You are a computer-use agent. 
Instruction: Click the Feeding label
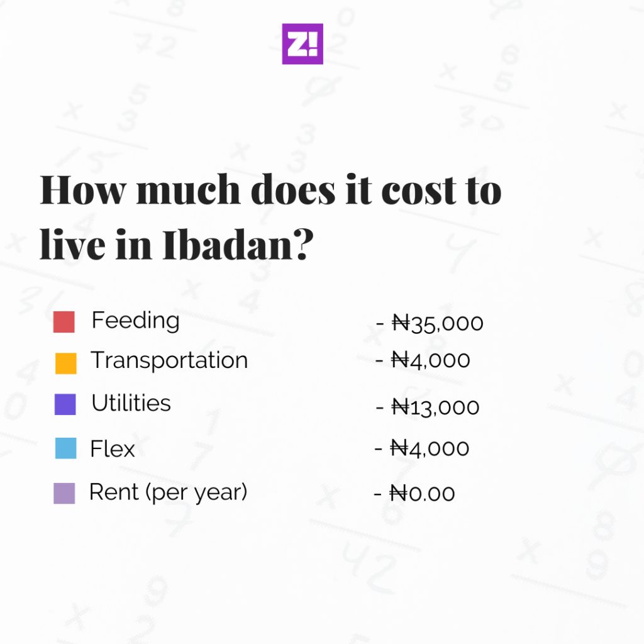point(135,321)
